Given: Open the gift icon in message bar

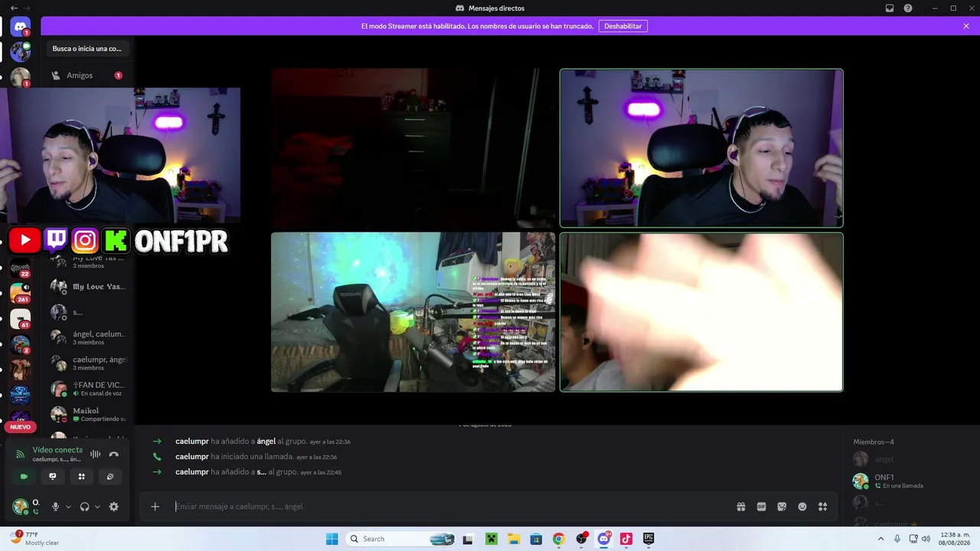Looking at the screenshot, I should click(x=741, y=507).
